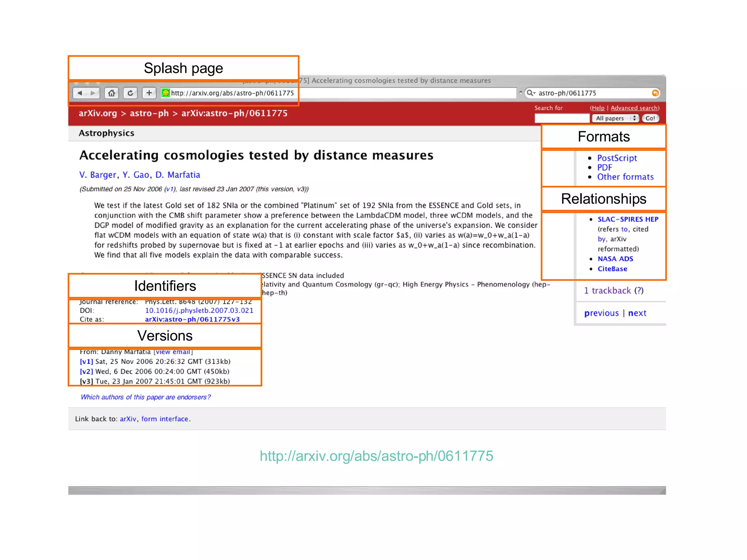Viewport: 747px width, 560px height.
Task: Click the trackback help (?) link
Action: click(x=639, y=291)
